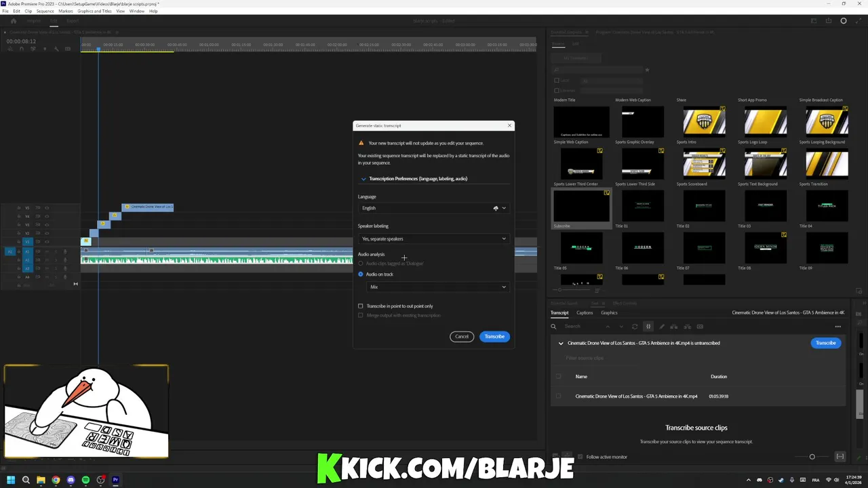
Task: Select Audio clips tagged as Dialogue radio
Action: click(361, 263)
